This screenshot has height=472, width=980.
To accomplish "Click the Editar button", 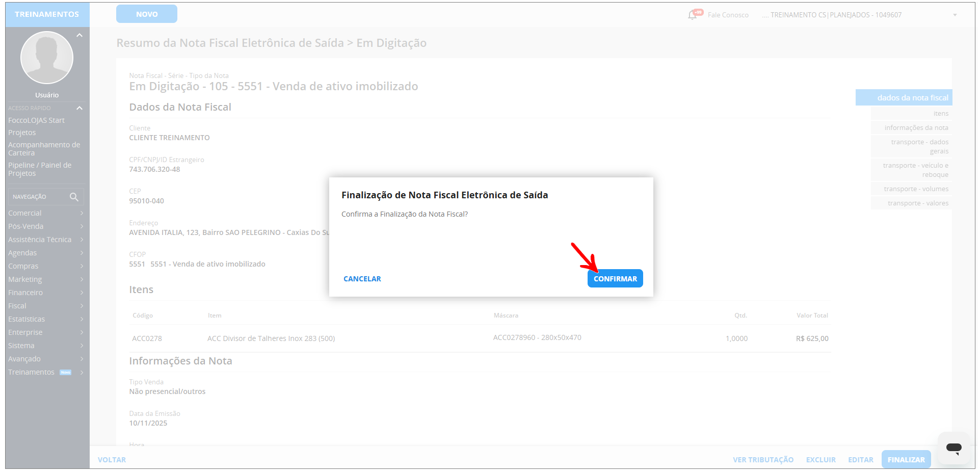I will click(861, 460).
